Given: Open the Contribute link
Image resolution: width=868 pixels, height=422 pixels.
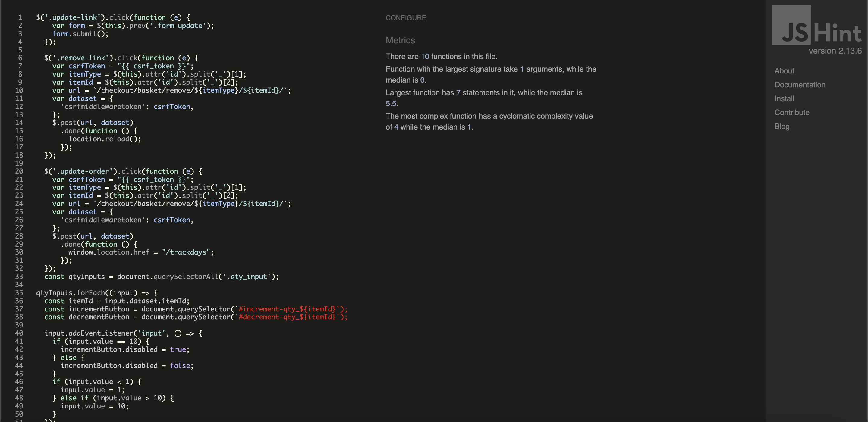Looking at the screenshot, I should [791, 112].
